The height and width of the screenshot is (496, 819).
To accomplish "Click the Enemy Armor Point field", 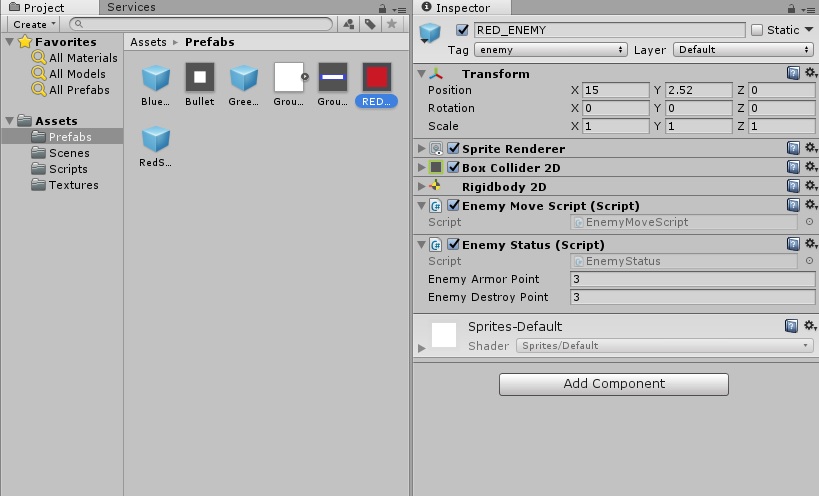I will (x=692, y=279).
